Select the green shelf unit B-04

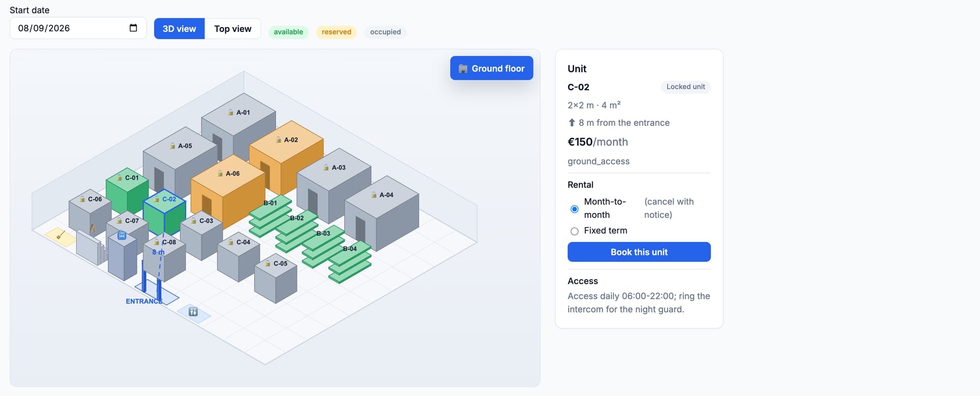point(350,262)
